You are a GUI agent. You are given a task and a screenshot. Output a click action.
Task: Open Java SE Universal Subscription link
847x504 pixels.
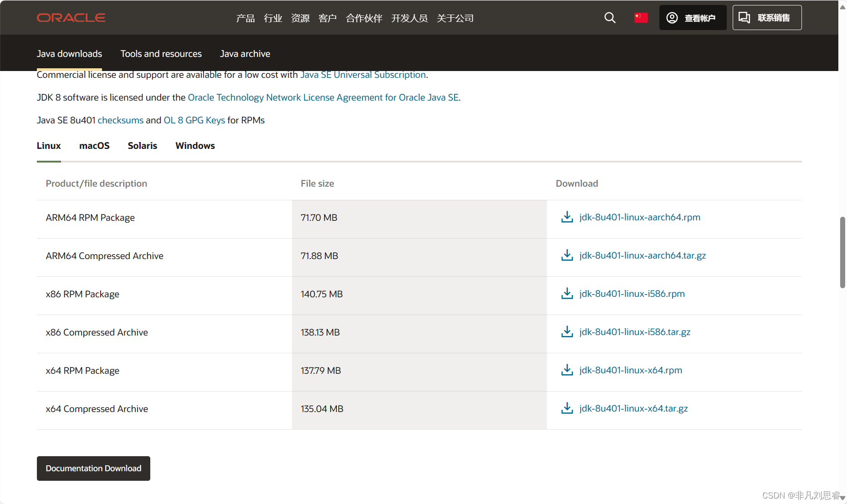click(363, 75)
